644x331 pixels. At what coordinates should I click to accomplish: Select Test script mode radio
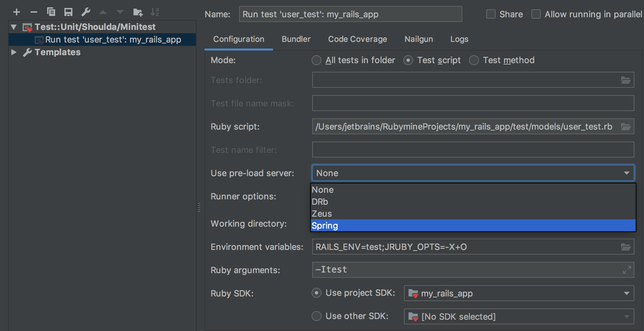coord(408,60)
